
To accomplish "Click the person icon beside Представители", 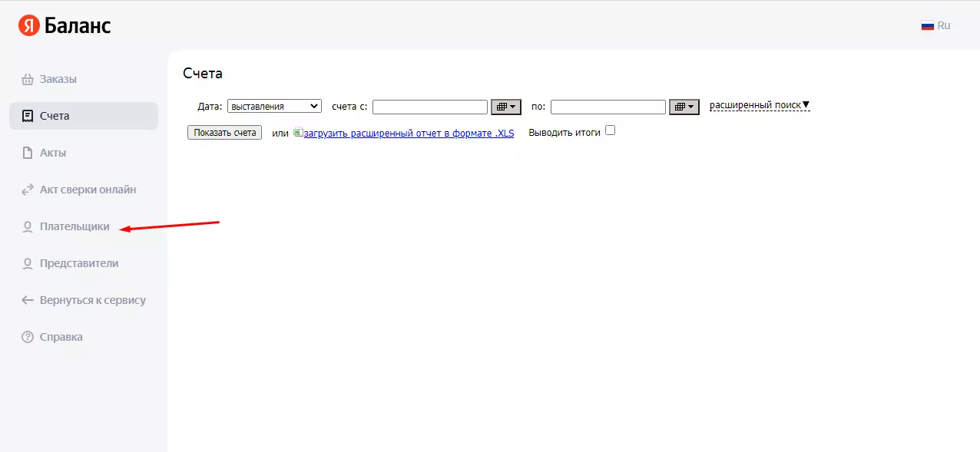I will (x=28, y=263).
